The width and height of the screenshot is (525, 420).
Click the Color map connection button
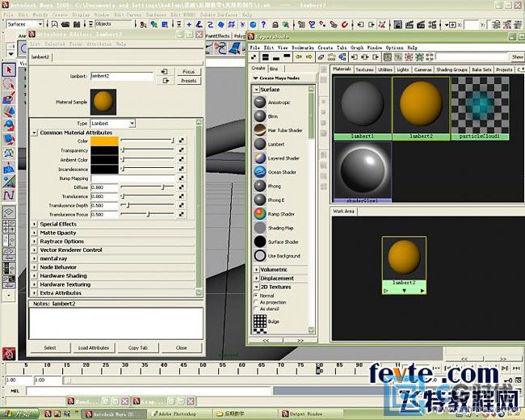[x=182, y=141]
